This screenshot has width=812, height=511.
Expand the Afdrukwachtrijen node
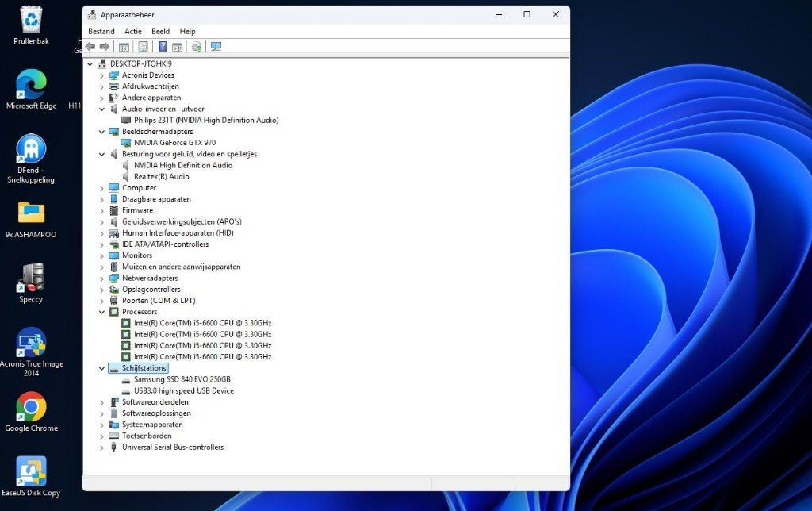coord(102,87)
